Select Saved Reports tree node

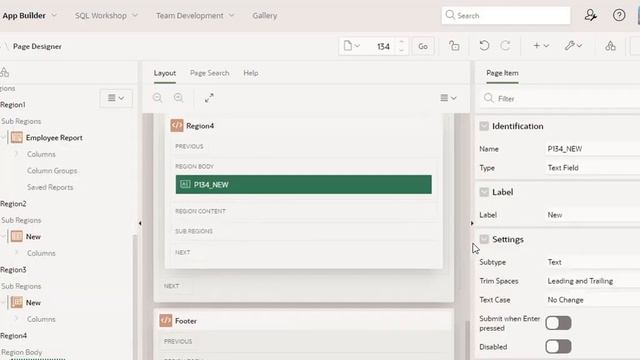(x=50, y=187)
